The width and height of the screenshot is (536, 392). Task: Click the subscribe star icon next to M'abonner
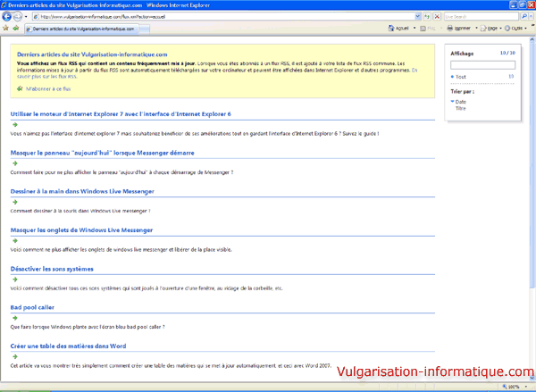pos(20,89)
